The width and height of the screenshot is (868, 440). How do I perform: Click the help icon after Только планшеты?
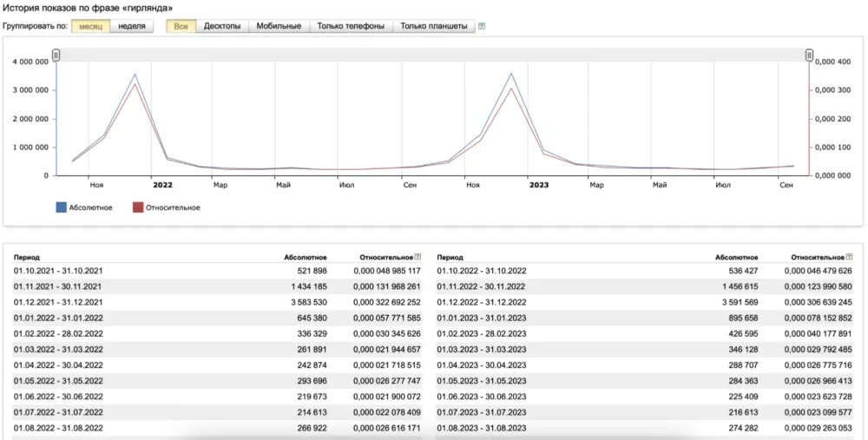pos(482,26)
